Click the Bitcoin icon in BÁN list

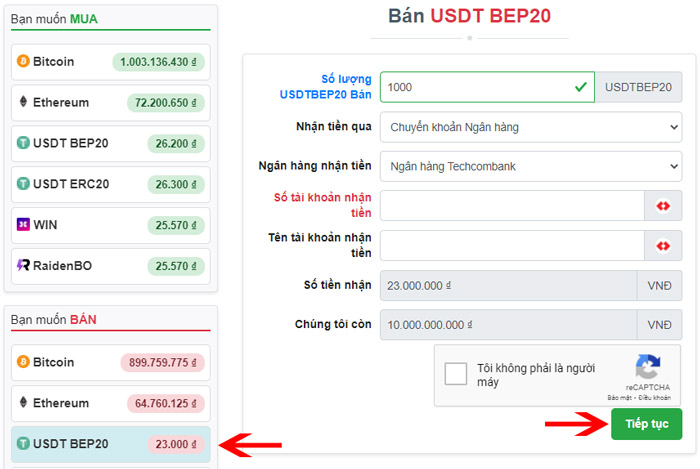(x=23, y=361)
